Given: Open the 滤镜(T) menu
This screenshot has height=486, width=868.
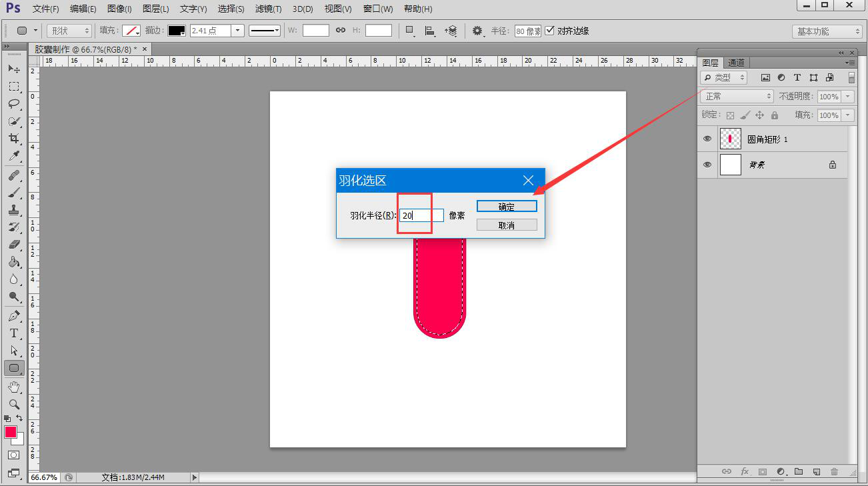Looking at the screenshot, I should 268,9.
